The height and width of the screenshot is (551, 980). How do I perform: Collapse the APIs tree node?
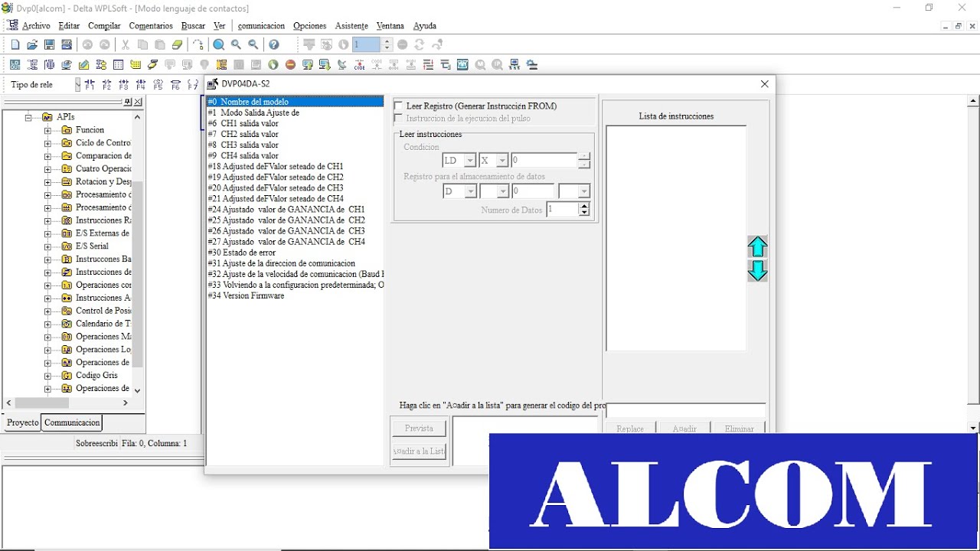point(29,117)
